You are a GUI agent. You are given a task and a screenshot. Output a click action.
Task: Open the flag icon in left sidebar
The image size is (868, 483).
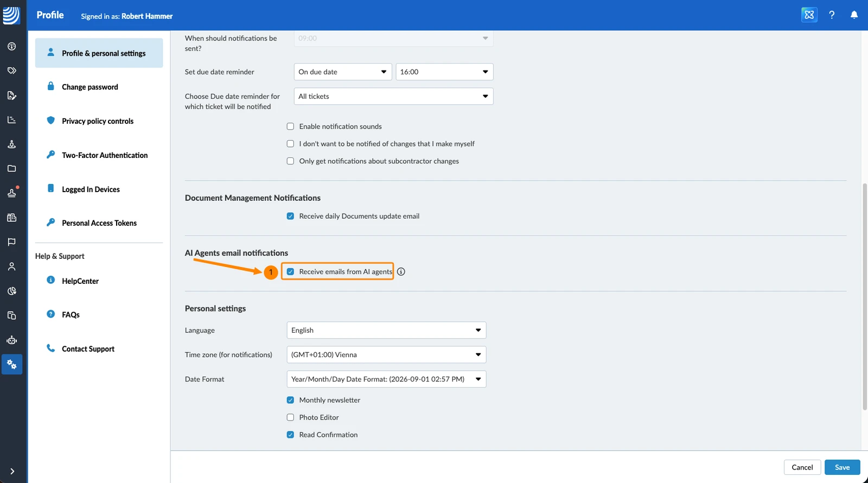point(11,242)
